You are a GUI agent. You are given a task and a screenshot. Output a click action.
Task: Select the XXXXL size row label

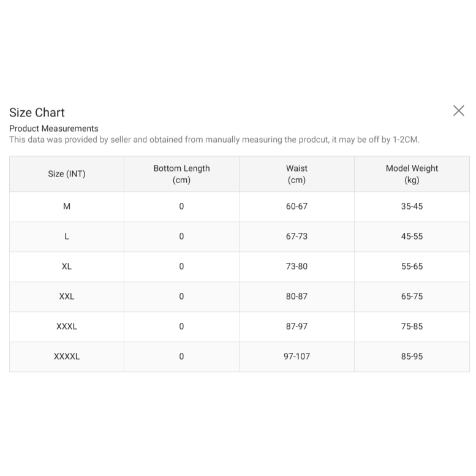(67, 357)
